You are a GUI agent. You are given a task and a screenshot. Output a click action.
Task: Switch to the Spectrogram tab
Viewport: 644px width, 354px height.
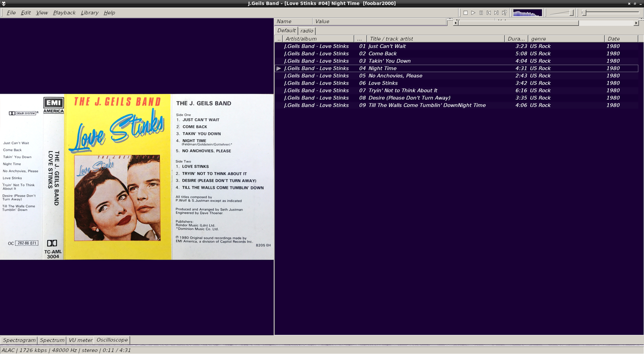[19, 340]
